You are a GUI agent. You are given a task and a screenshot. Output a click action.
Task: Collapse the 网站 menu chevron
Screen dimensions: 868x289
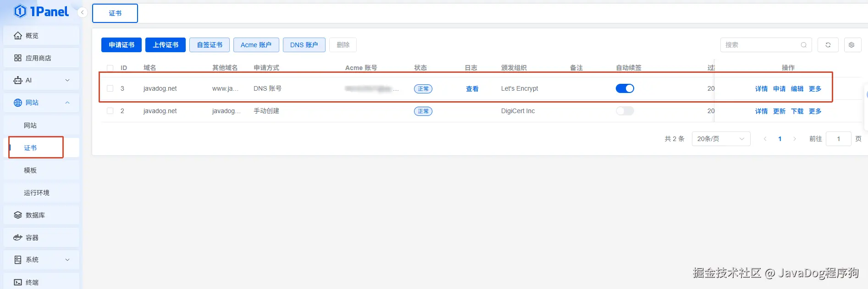(67, 103)
